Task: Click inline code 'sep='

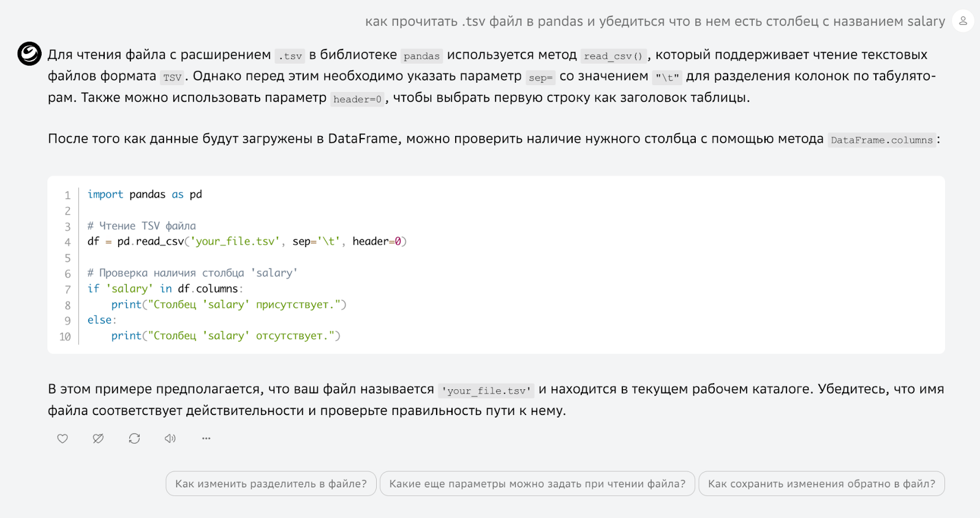Action: 540,78
